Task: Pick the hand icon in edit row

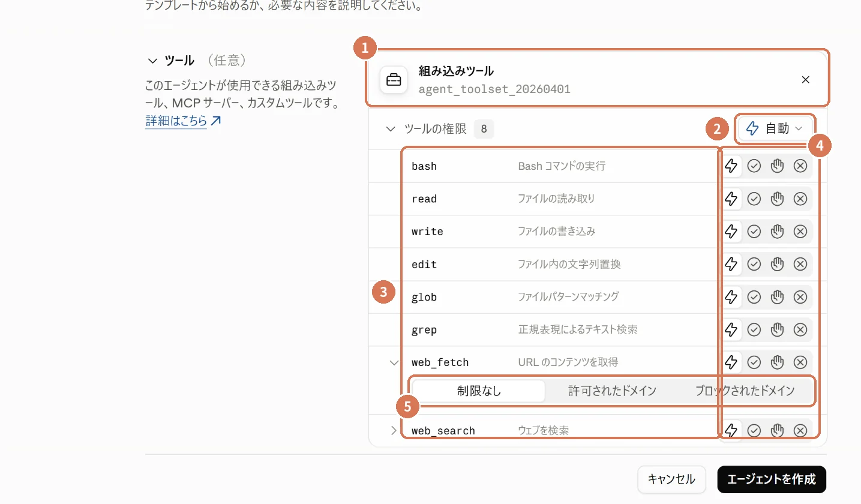Action: click(778, 264)
